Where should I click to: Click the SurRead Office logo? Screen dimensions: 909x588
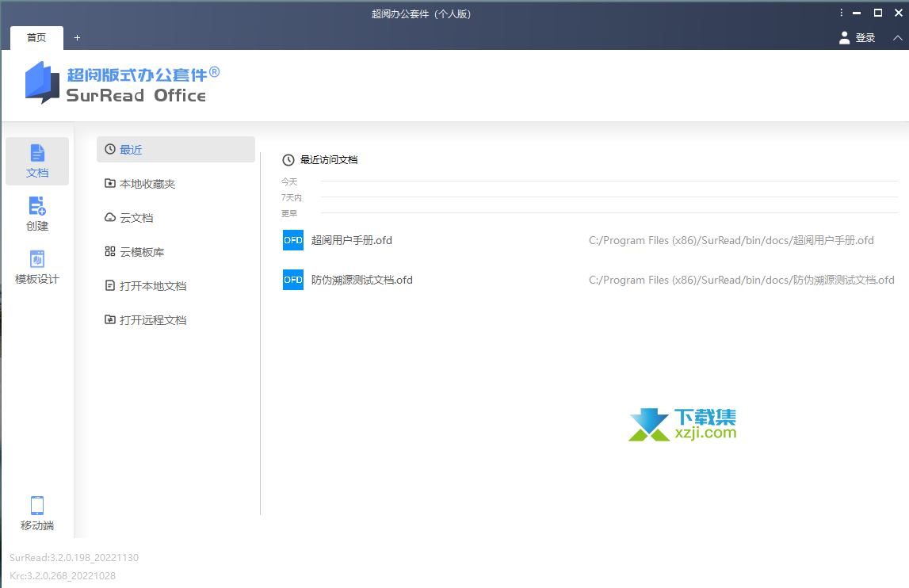122,83
